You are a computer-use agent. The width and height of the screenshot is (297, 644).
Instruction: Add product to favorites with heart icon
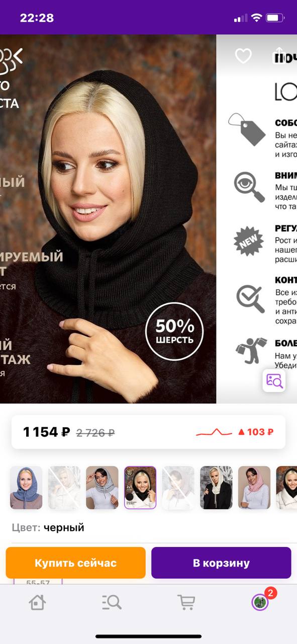pyautogui.click(x=243, y=56)
